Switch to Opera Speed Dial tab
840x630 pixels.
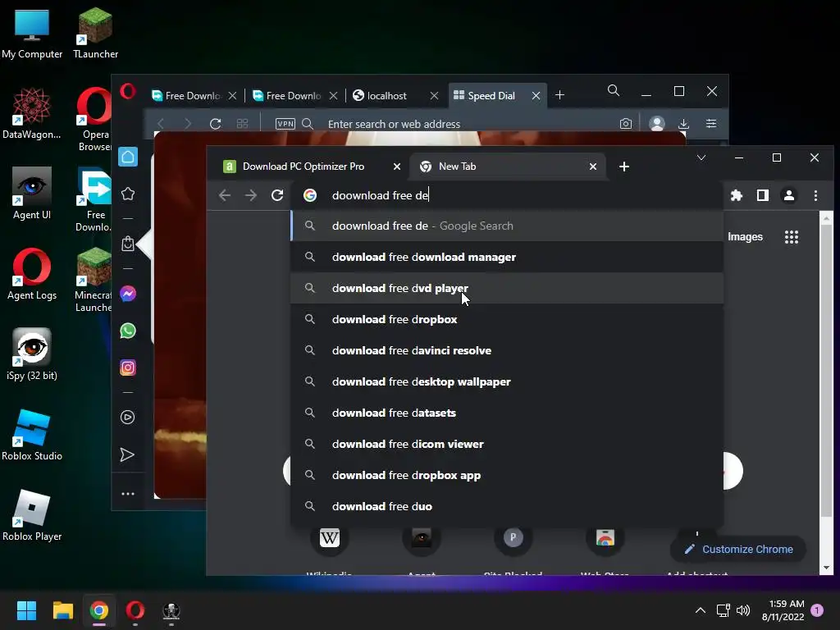pos(491,95)
